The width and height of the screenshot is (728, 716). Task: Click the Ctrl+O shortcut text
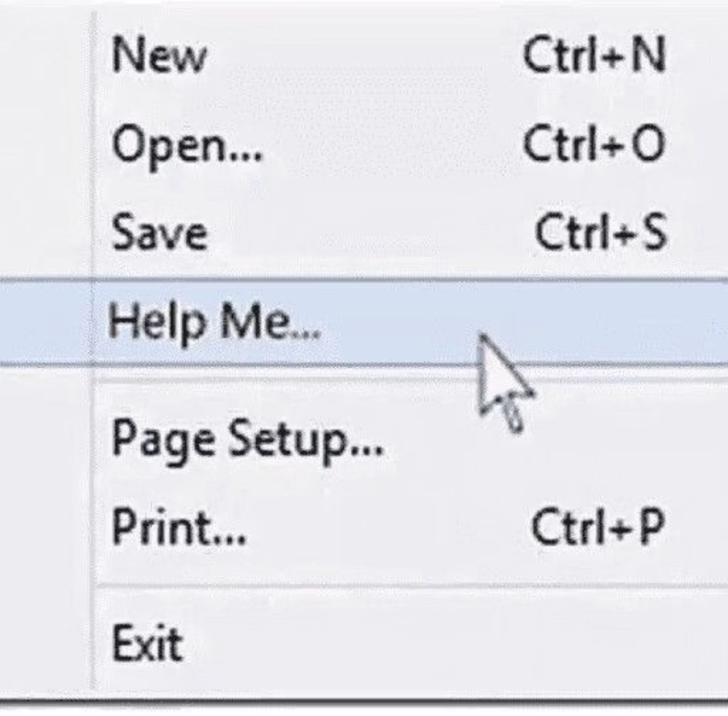(594, 145)
